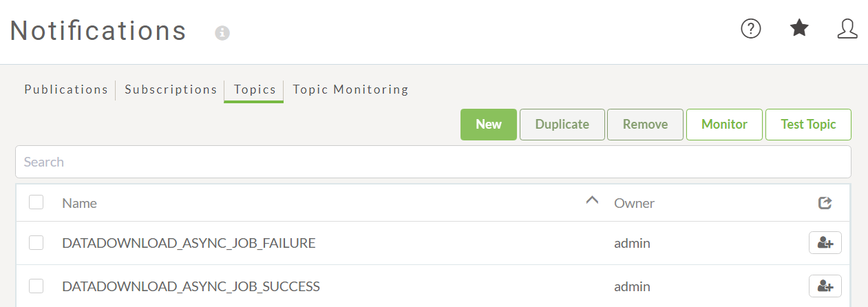Screen dimensions: 868x307
Task: Click the Remove button
Action: [x=646, y=125]
